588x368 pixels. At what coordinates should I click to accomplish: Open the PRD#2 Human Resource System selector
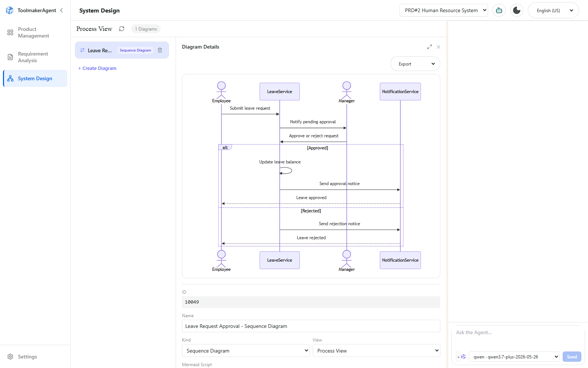coord(444,10)
